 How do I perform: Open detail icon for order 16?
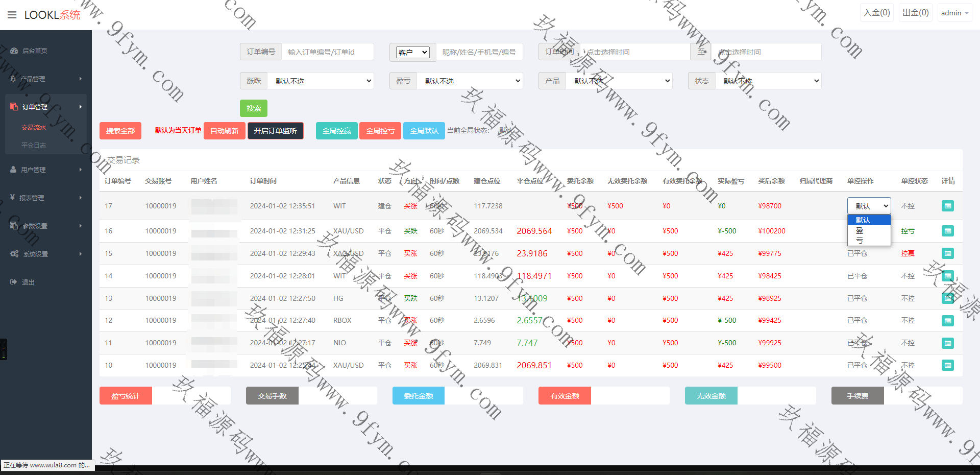[x=947, y=231]
